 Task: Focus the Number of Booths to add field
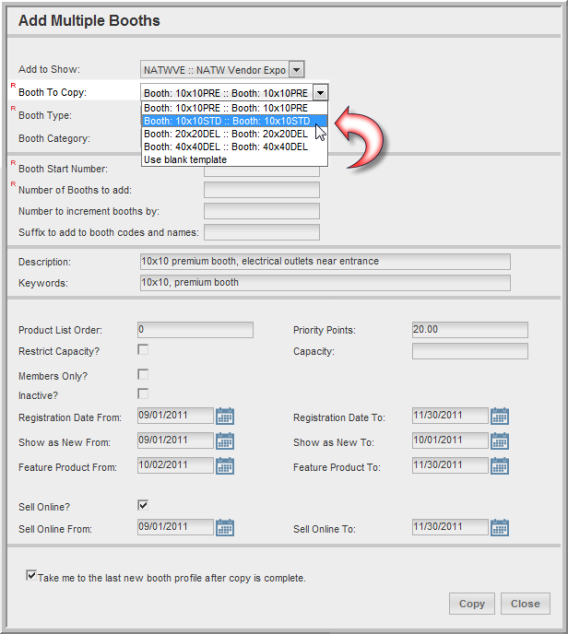click(262, 190)
